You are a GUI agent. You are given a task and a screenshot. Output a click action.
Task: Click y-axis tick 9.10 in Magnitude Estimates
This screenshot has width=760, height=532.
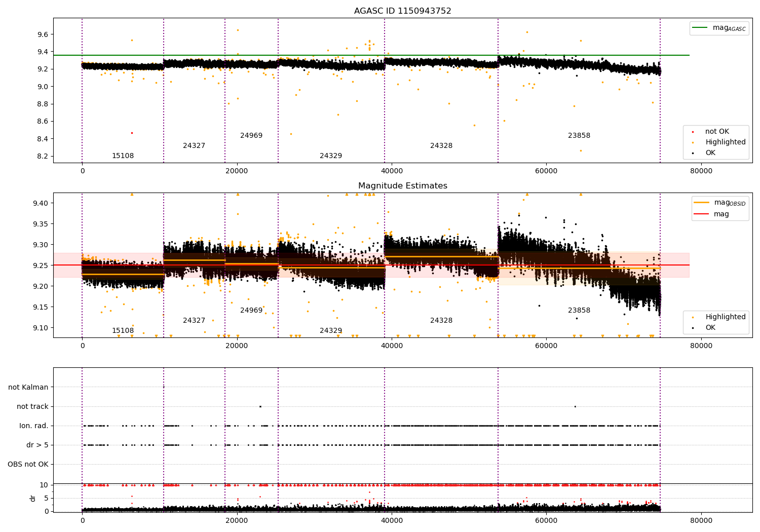pyautogui.click(x=41, y=328)
